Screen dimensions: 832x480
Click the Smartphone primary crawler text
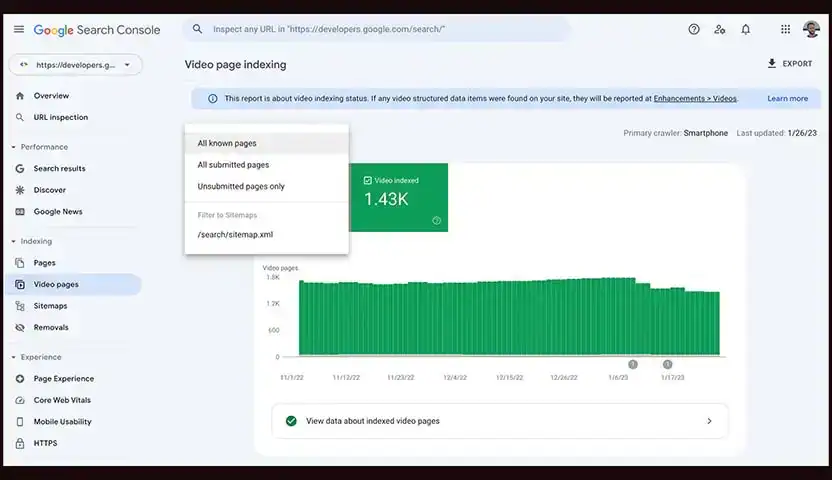706,133
